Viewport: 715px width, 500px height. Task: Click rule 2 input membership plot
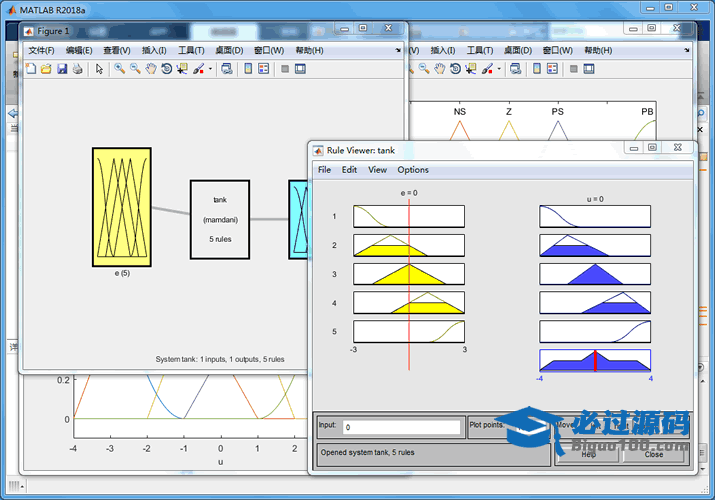pos(409,245)
